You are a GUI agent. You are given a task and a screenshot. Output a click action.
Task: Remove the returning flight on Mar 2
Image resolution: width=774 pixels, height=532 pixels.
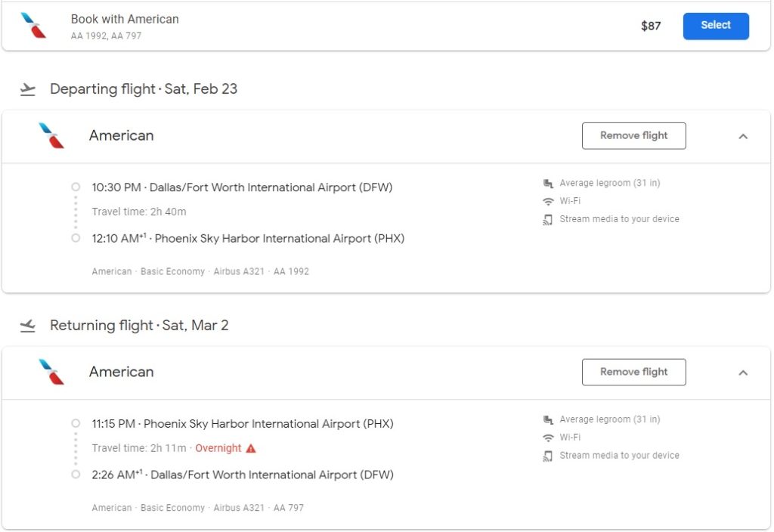(633, 372)
